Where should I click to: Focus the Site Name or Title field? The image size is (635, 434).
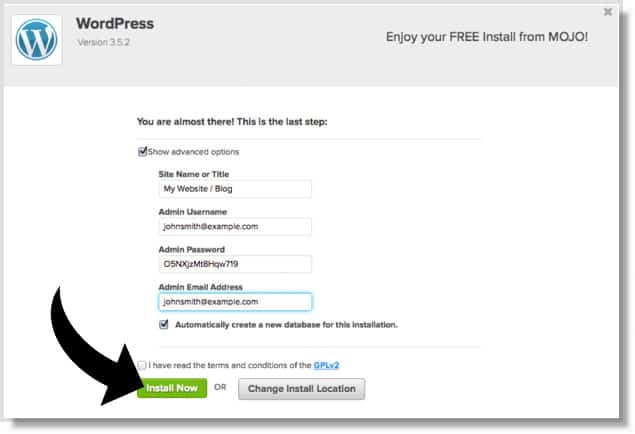(235, 189)
